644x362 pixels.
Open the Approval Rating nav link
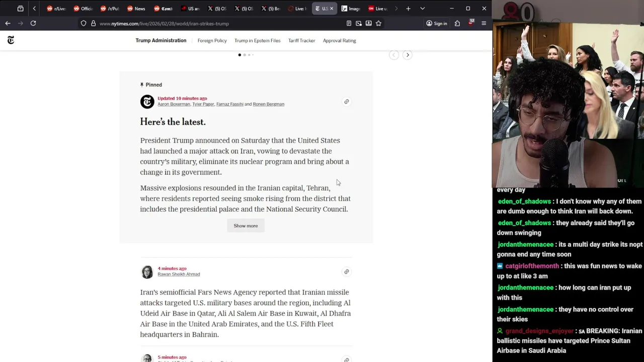tap(339, 40)
